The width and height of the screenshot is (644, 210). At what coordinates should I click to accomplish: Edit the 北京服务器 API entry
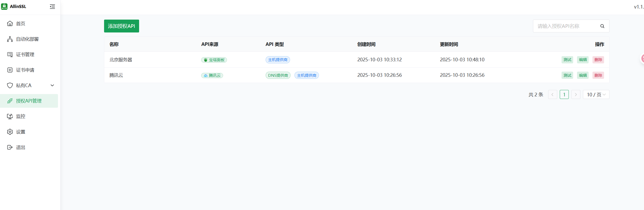[x=583, y=60]
